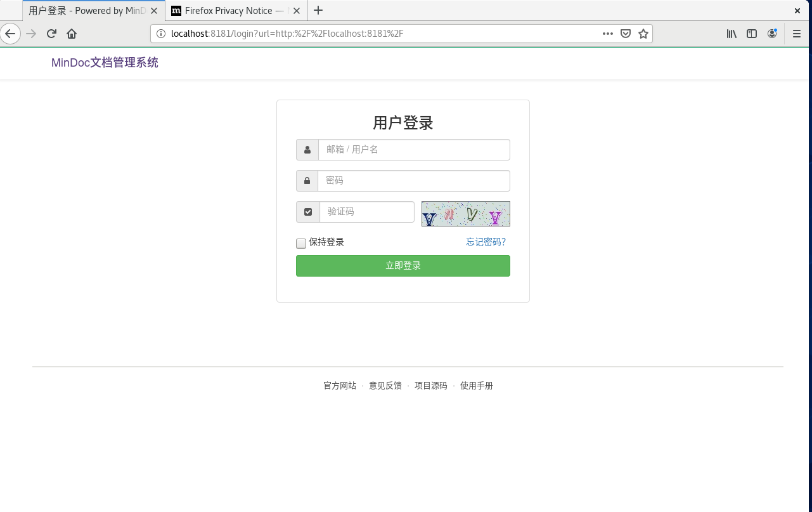The height and width of the screenshot is (512, 812).
Task: Open the Firefox account icon
Action: (772, 34)
